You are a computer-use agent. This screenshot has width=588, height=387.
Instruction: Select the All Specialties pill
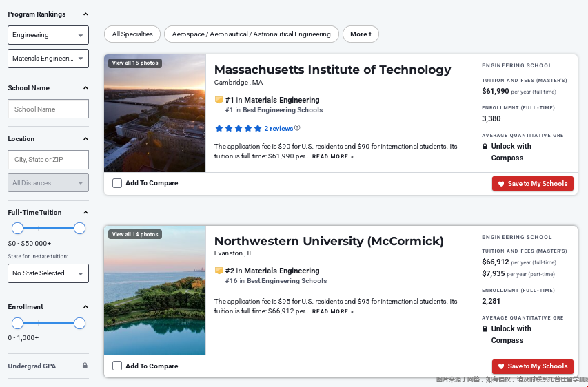click(x=132, y=34)
